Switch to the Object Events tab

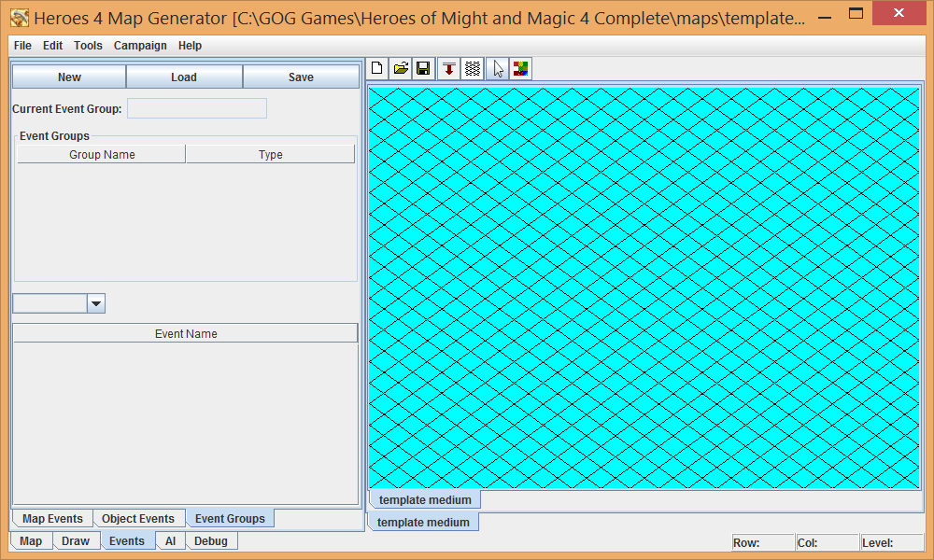tap(138, 518)
